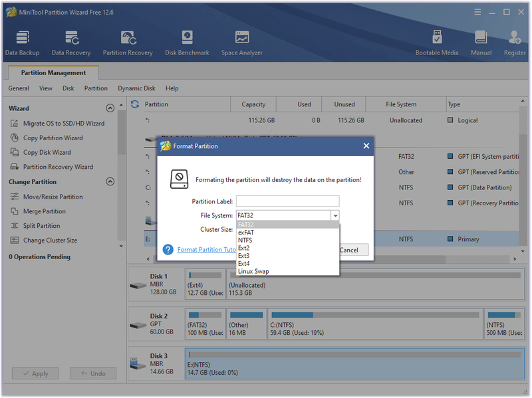Refresh the partition list
Image resolution: width=532 pixels, height=398 pixels.
tap(135, 104)
